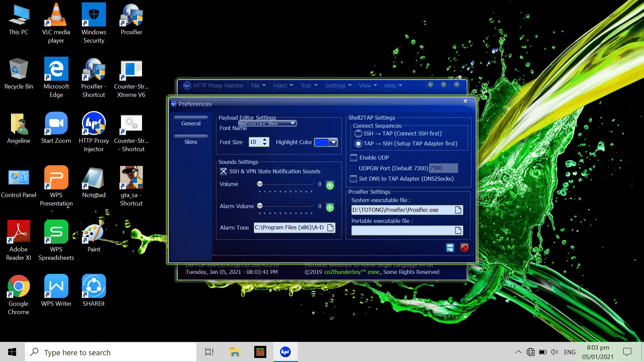Open the Highlight Color dropdown arrow
This screenshot has height=362, width=644.
(x=333, y=142)
